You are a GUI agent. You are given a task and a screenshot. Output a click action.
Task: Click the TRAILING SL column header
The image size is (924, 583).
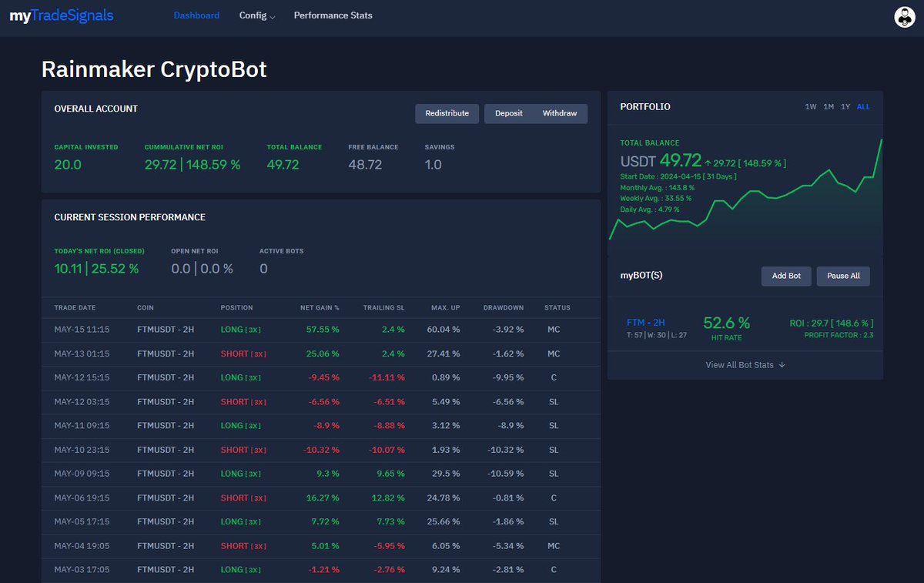click(384, 308)
